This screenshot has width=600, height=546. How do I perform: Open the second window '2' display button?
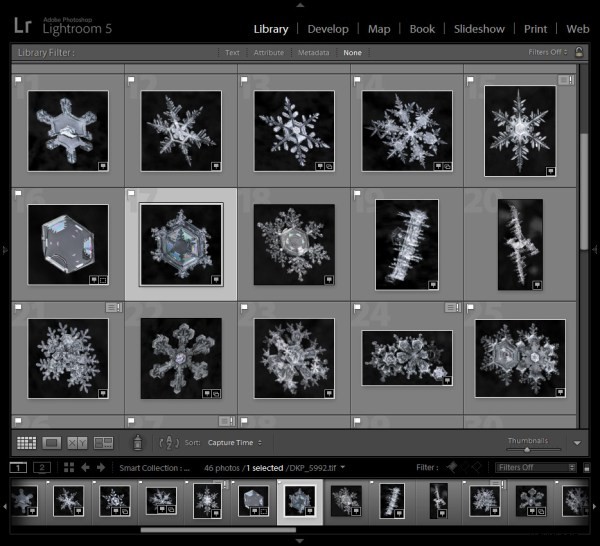pyautogui.click(x=42, y=468)
